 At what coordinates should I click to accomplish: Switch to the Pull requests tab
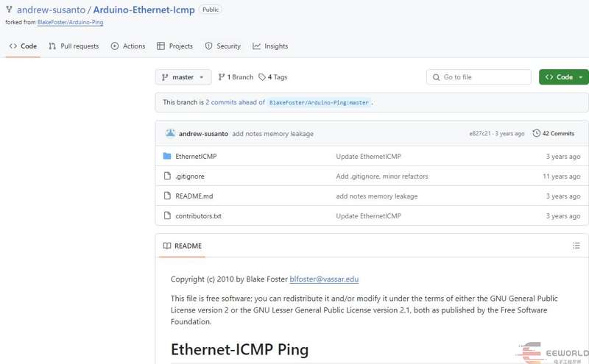[x=74, y=46]
